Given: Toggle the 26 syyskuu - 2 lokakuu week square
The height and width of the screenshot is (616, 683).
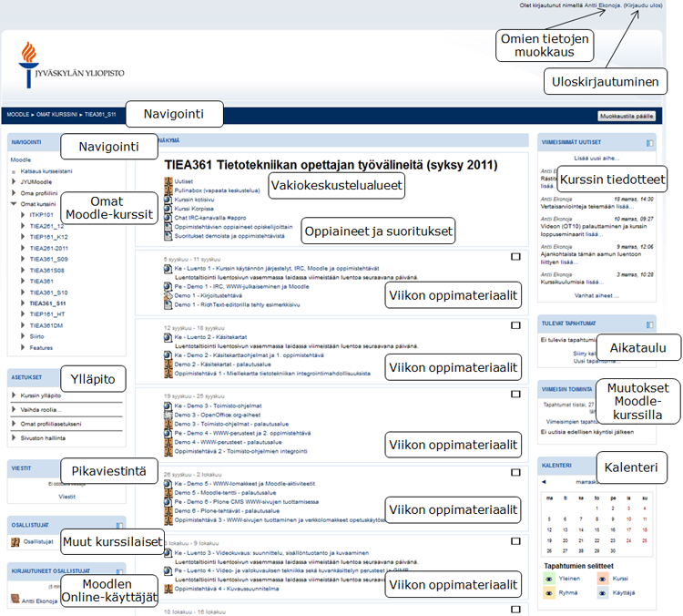Looking at the screenshot, I should (x=515, y=473).
